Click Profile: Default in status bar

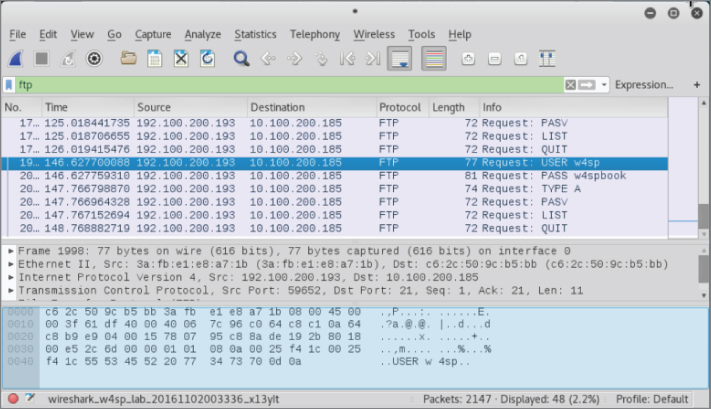[652, 399]
